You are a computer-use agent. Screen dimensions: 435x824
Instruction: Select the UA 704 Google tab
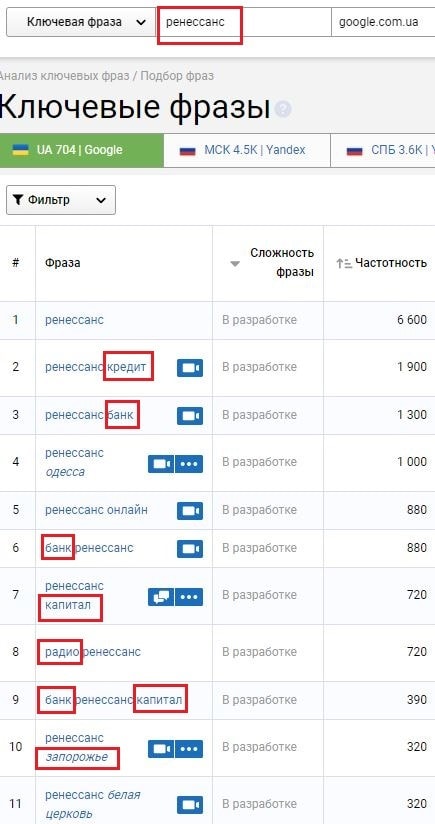click(82, 150)
